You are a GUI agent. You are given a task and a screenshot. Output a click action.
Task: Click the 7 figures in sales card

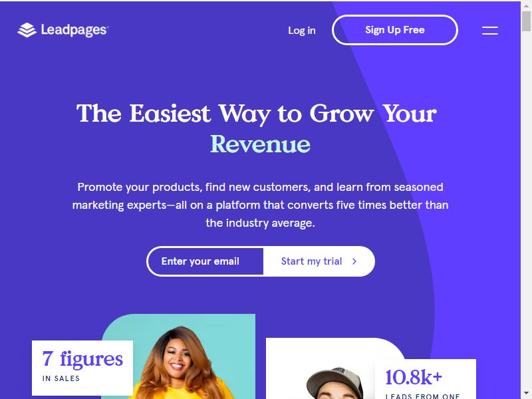[x=82, y=368]
